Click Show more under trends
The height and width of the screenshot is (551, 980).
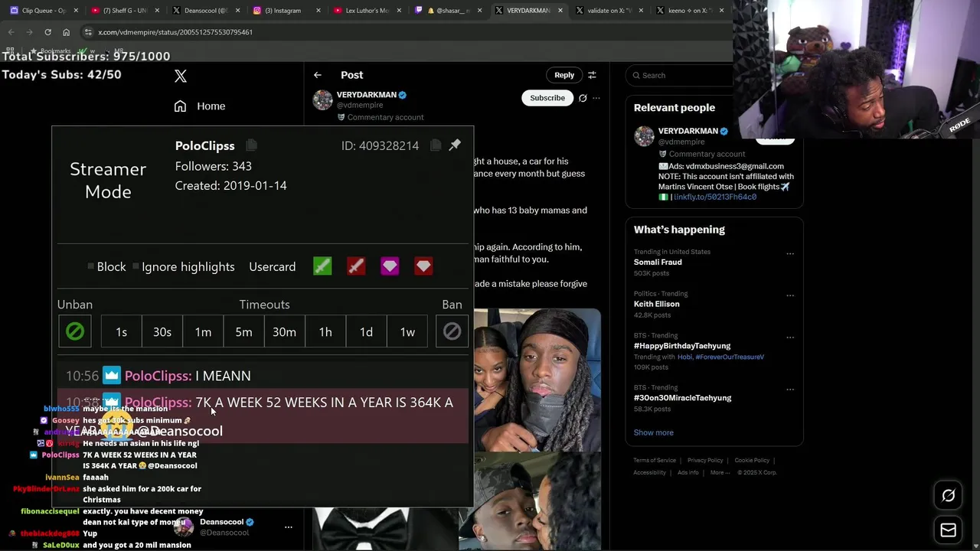(x=653, y=432)
